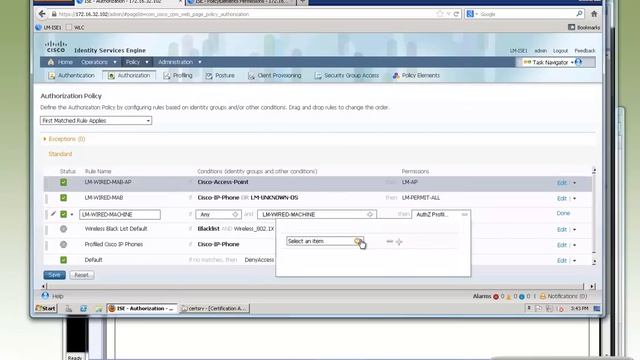Image resolution: width=640 pixels, height=360 pixels.
Task: Click the Feedback link
Action: tap(584, 51)
